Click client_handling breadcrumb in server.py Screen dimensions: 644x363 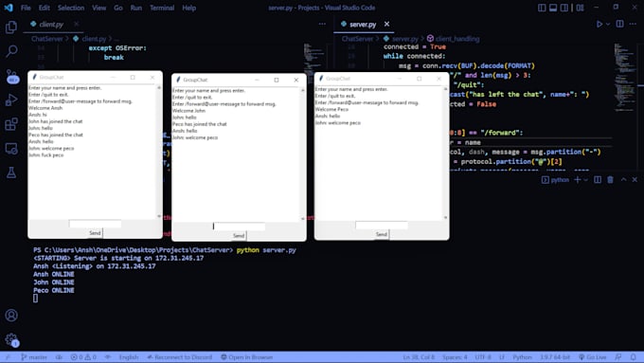coord(457,39)
